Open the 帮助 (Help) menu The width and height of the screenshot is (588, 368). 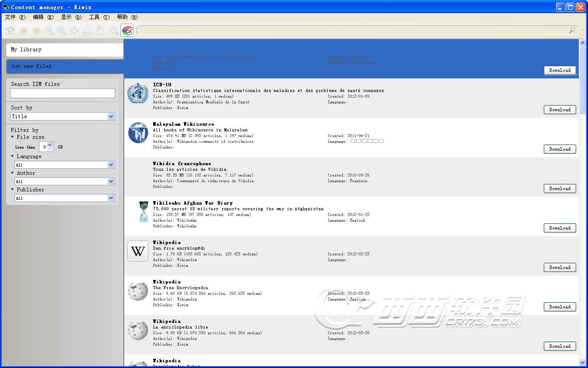pyautogui.click(x=127, y=17)
